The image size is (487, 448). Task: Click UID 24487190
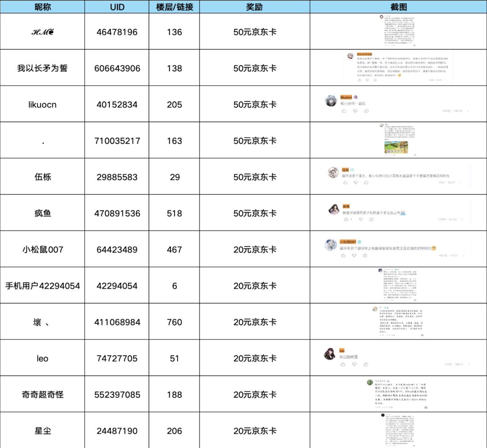point(117,431)
